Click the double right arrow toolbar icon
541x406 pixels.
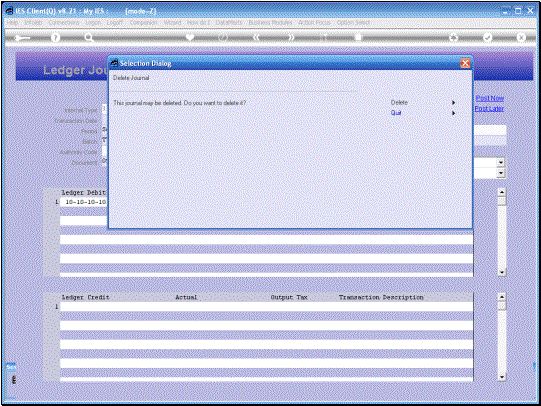[x=291, y=37]
